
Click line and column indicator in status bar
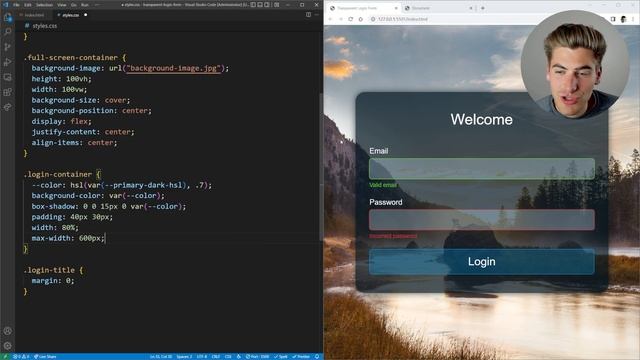coord(161,357)
